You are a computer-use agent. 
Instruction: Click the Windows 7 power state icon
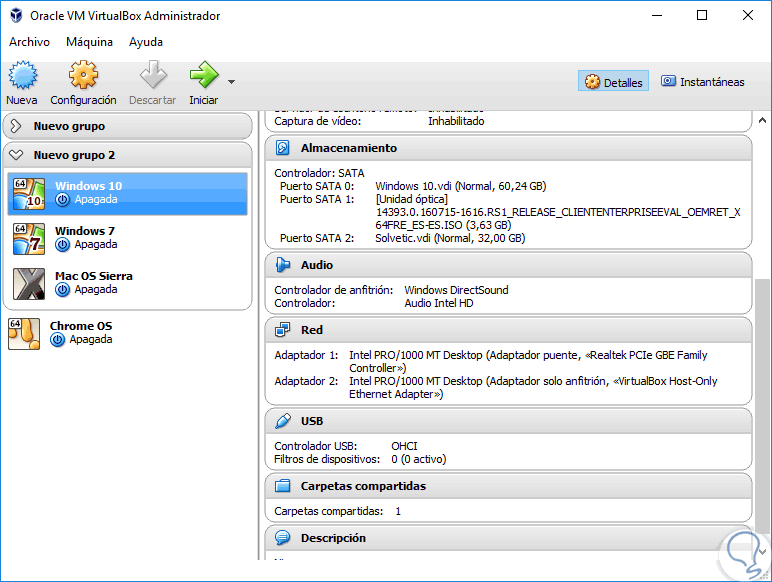click(63, 245)
